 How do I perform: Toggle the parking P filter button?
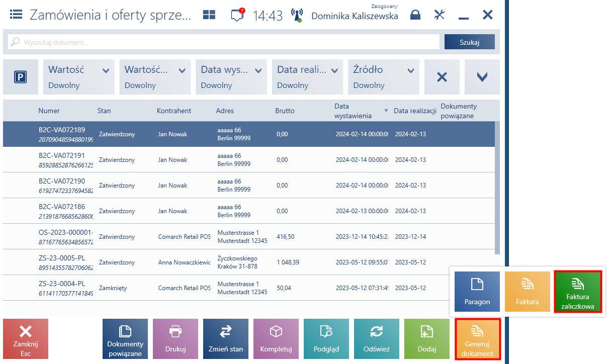[x=21, y=77]
